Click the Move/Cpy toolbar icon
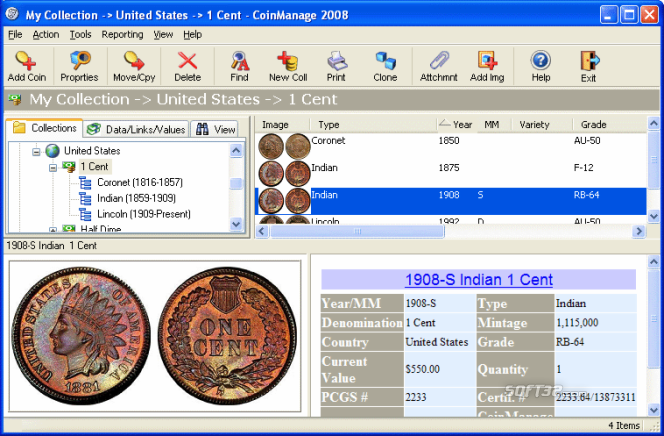This screenshot has width=664, height=436. coord(134,61)
